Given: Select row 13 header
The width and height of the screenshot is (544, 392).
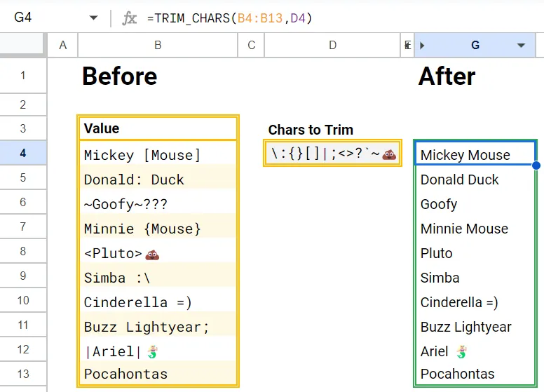Looking at the screenshot, I should pyautogui.click(x=23, y=374).
